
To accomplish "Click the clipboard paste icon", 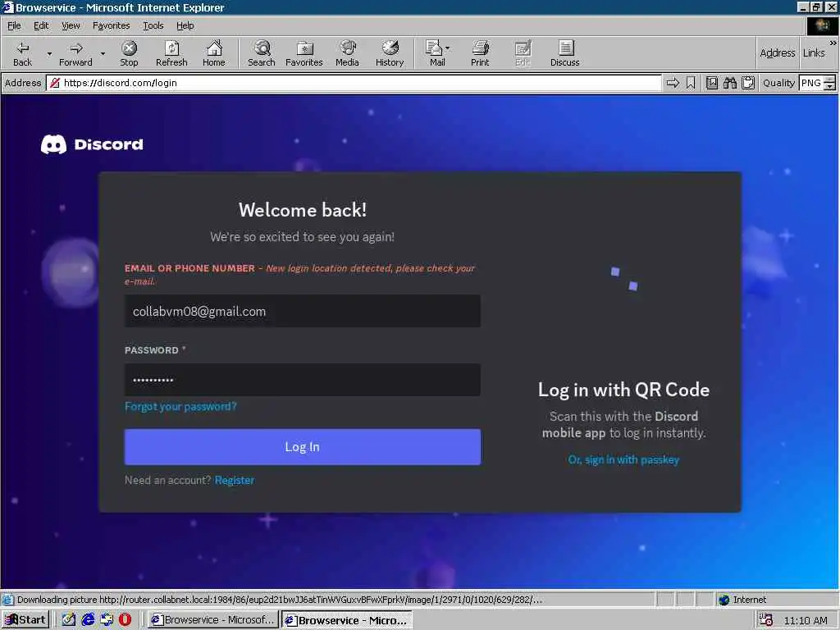I will (x=748, y=83).
